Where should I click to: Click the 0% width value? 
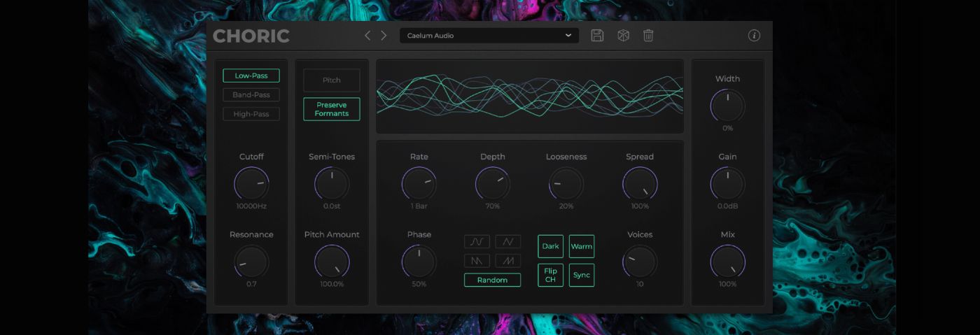coord(727,129)
